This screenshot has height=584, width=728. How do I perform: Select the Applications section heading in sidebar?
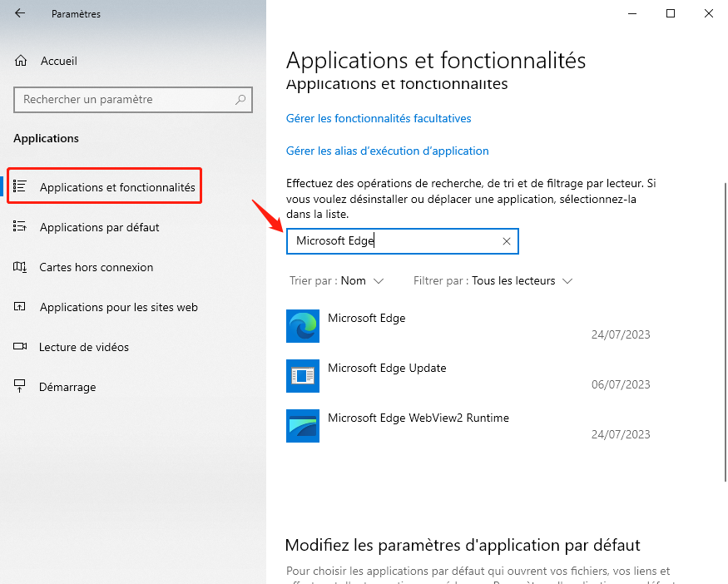tap(46, 138)
